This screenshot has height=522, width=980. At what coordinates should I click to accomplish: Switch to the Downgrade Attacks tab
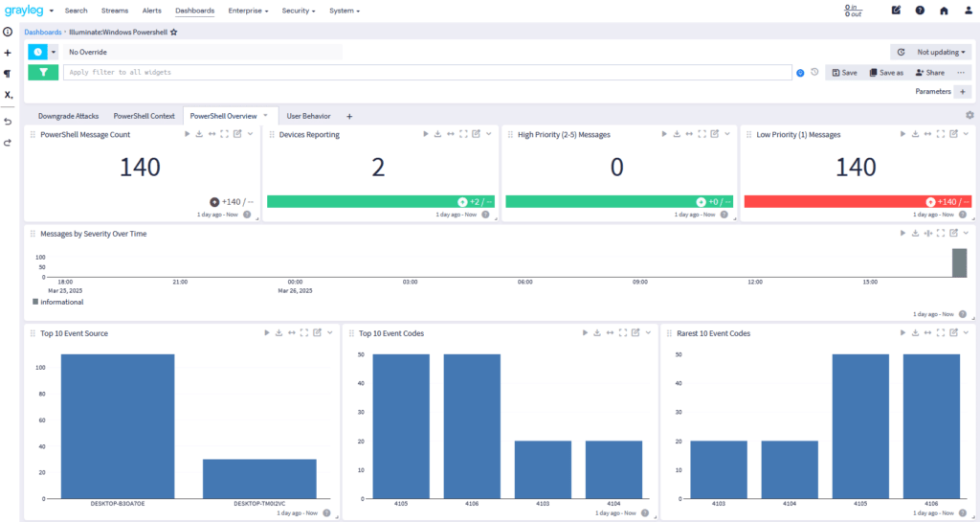pyautogui.click(x=68, y=116)
